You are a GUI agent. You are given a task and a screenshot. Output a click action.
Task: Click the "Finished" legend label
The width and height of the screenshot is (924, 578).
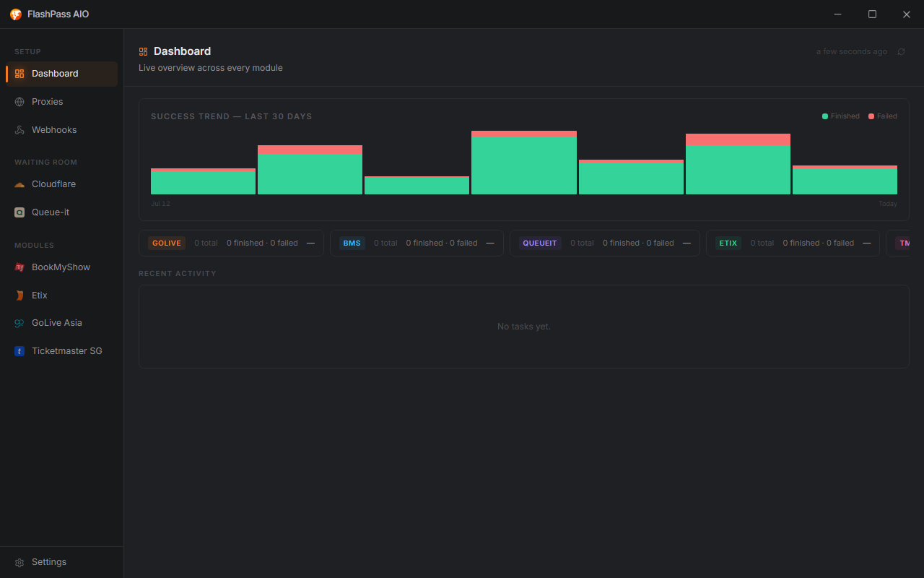(845, 116)
